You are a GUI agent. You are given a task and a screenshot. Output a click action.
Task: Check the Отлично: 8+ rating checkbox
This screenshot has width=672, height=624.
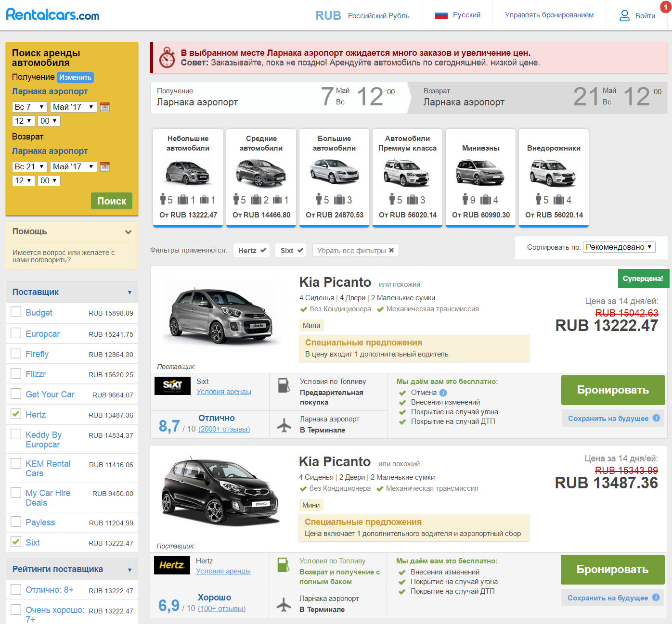pos(16,589)
